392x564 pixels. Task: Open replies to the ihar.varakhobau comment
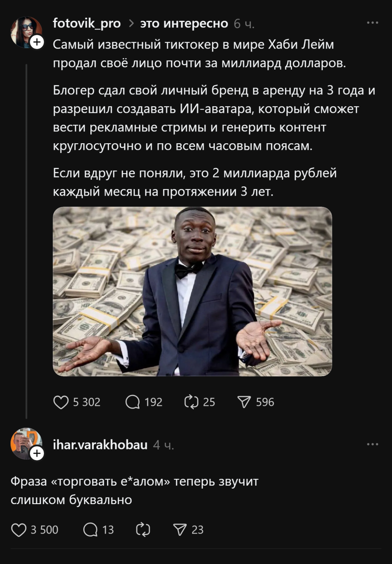point(90,530)
